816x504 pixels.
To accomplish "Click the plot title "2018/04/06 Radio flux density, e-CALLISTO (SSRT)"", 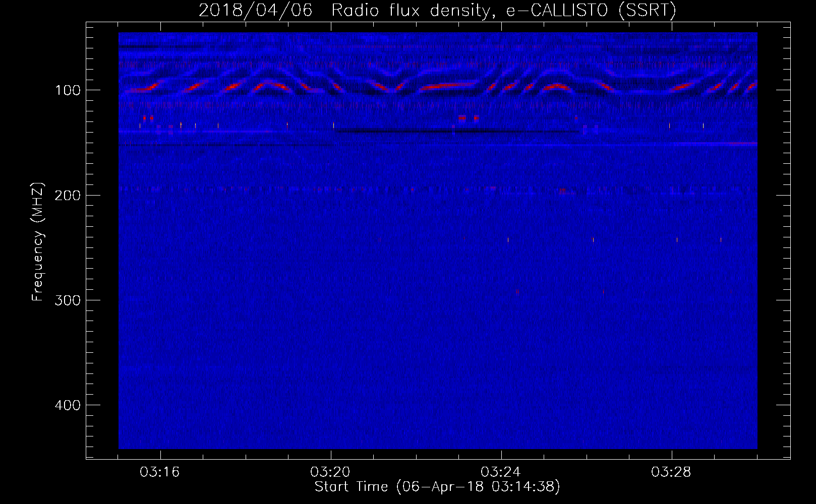I will coord(437,10).
